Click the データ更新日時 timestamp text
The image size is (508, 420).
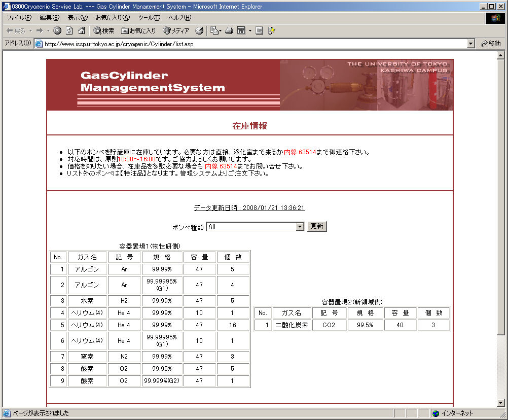point(249,208)
